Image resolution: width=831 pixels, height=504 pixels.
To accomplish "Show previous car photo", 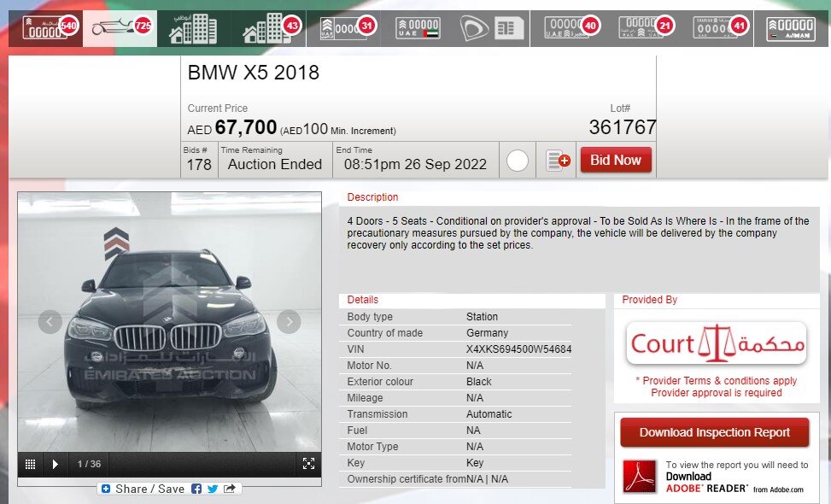I will [50, 321].
